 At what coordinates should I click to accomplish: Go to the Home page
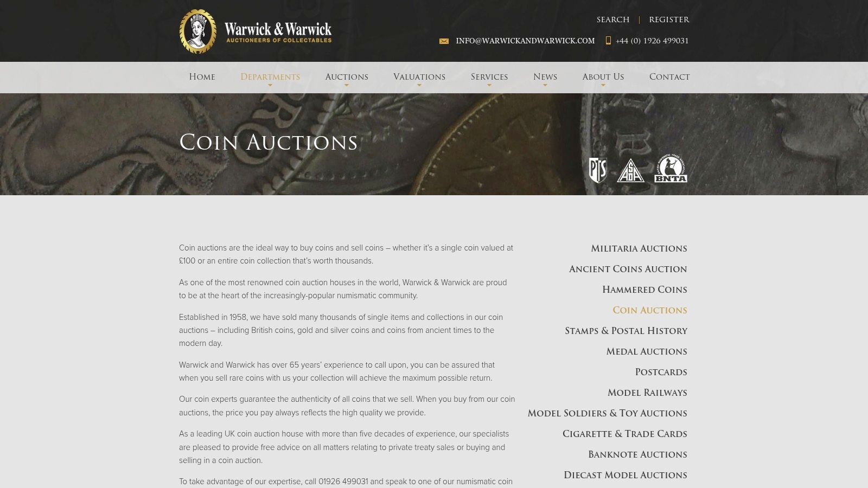click(x=202, y=77)
